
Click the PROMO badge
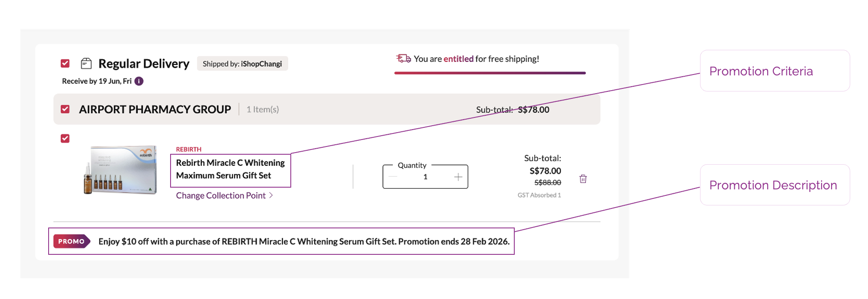(72, 241)
